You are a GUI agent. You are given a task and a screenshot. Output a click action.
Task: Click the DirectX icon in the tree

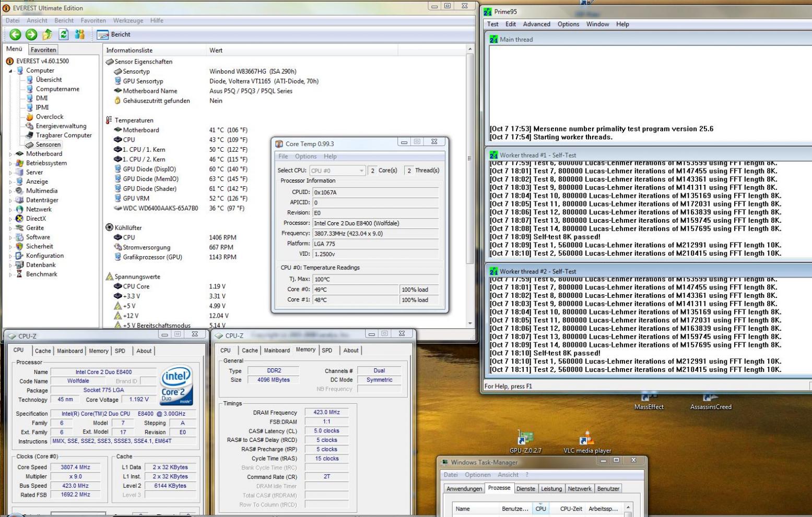19,219
